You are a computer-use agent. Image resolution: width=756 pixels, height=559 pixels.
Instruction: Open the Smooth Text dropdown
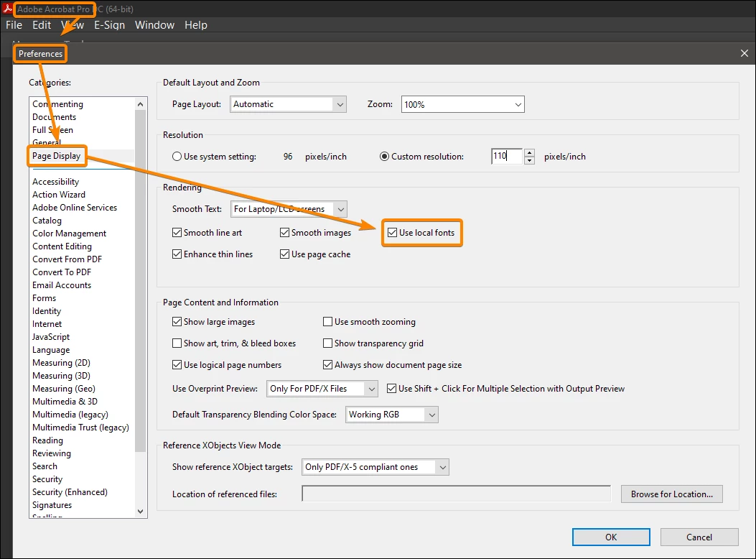[289, 209]
